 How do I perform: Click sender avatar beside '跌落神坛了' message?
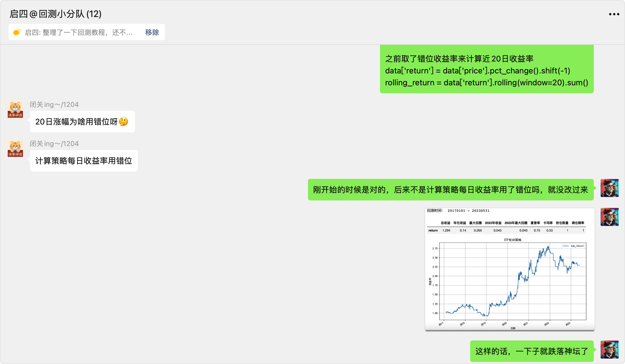pos(609,350)
